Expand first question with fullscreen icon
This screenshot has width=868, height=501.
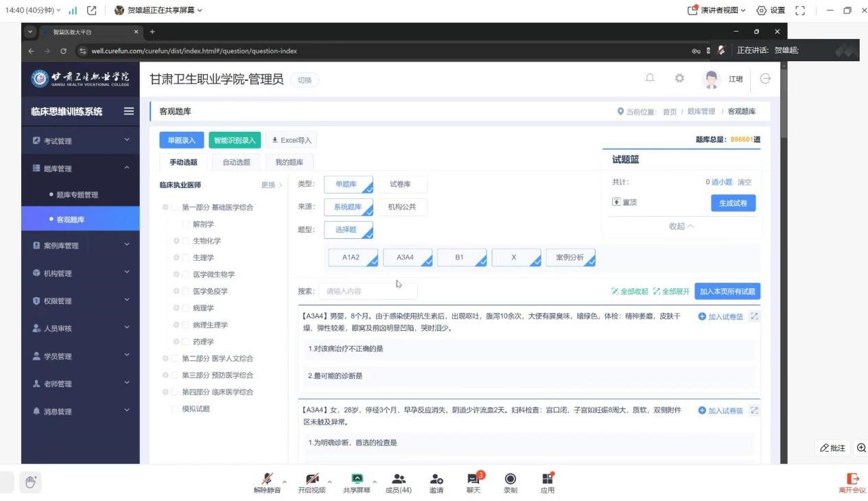[755, 316]
